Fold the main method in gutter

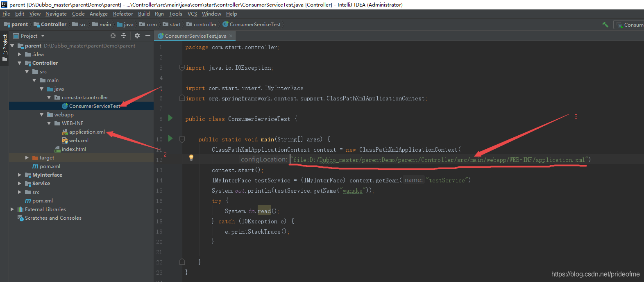coord(182,139)
